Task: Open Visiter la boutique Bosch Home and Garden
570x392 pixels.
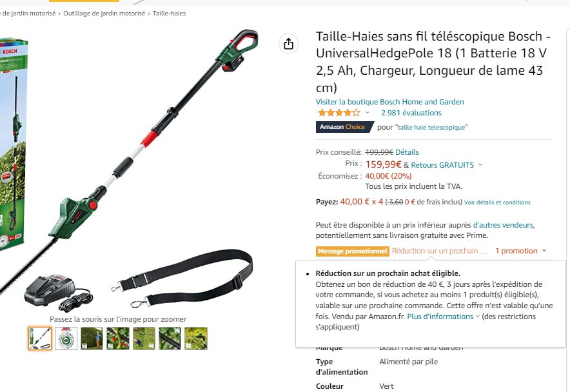Action: pos(389,102)
